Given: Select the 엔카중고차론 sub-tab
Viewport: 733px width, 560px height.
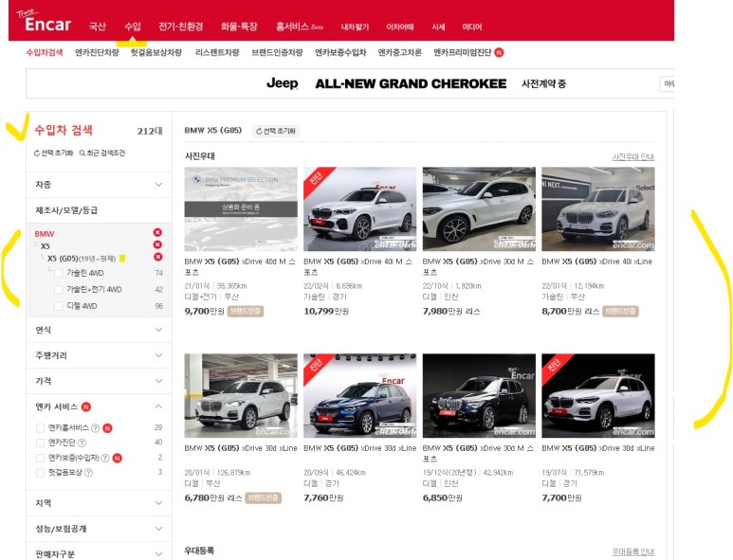Looking at the screenshot, I should (x=400, y=52).
